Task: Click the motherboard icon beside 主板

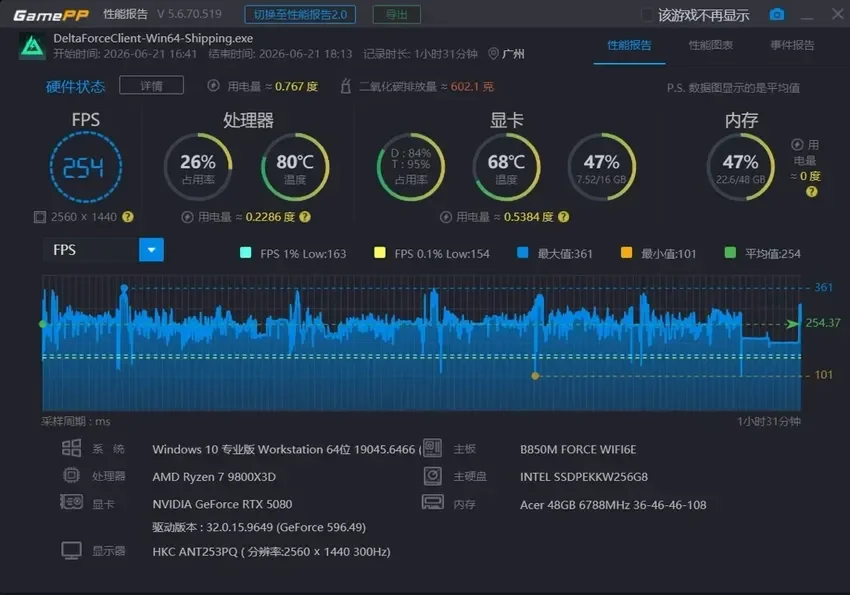Action: click(x=432, y=448)
